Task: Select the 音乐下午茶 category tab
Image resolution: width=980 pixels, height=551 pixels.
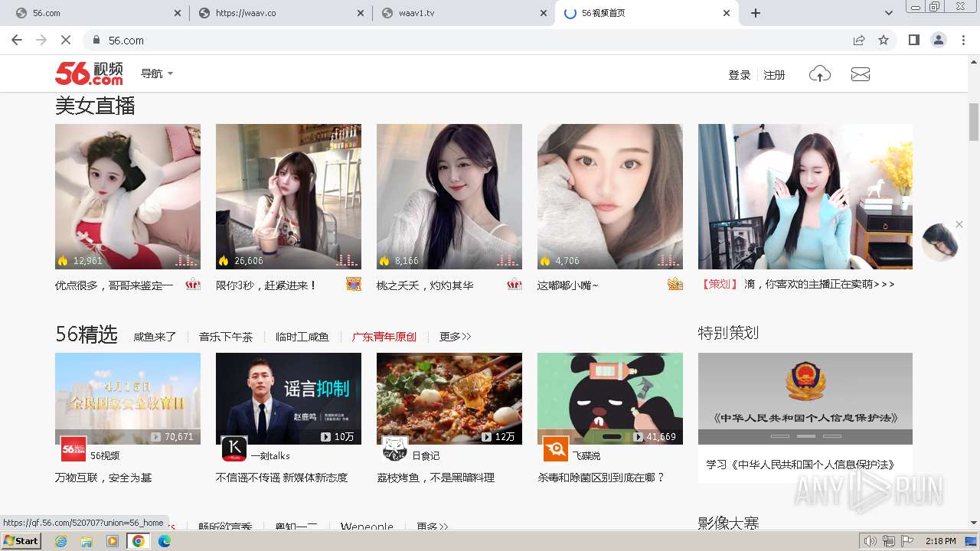Action: (x=226, y=337)
